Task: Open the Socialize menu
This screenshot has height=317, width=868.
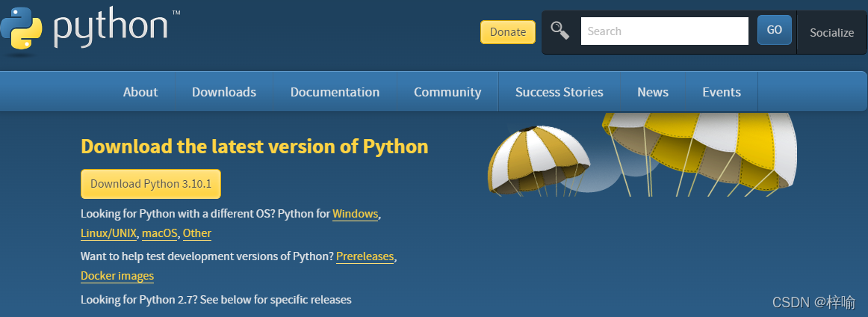Action: click(x=831, y=33)
